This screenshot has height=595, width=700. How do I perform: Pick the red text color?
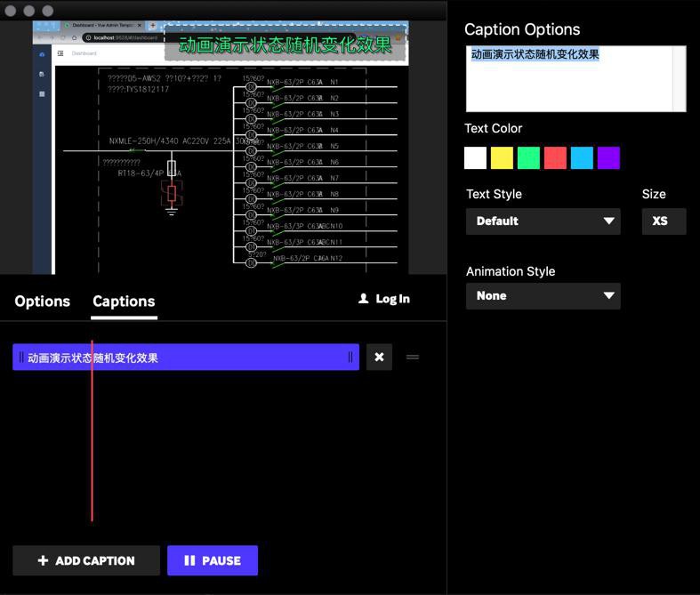tap(555, 158)
